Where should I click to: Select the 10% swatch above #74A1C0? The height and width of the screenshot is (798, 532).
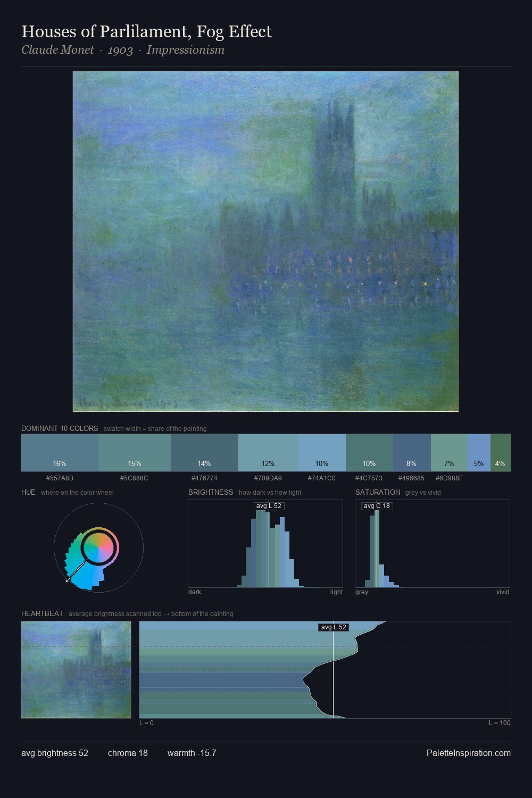click(322, 453)
